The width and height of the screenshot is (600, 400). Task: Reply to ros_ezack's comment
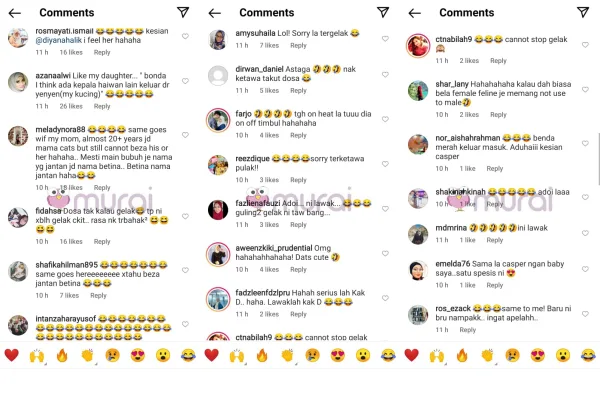tap(468, 330)
